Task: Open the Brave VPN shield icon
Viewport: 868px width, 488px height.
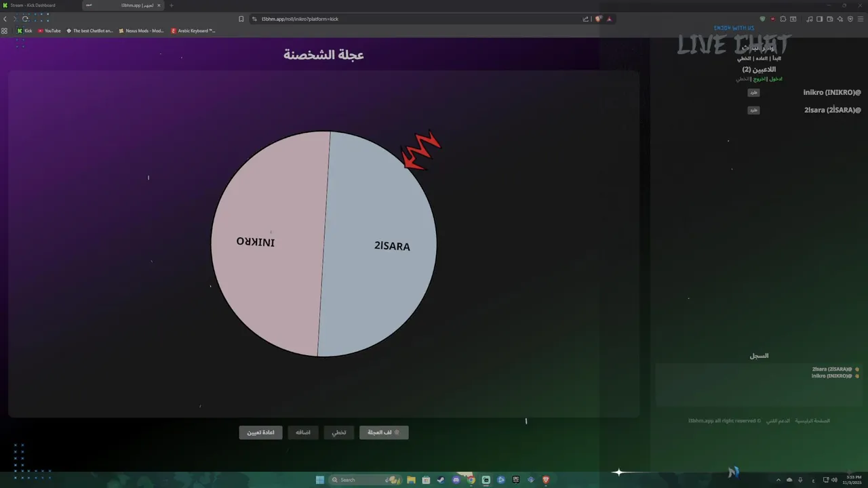Action: tap(850, 19)
